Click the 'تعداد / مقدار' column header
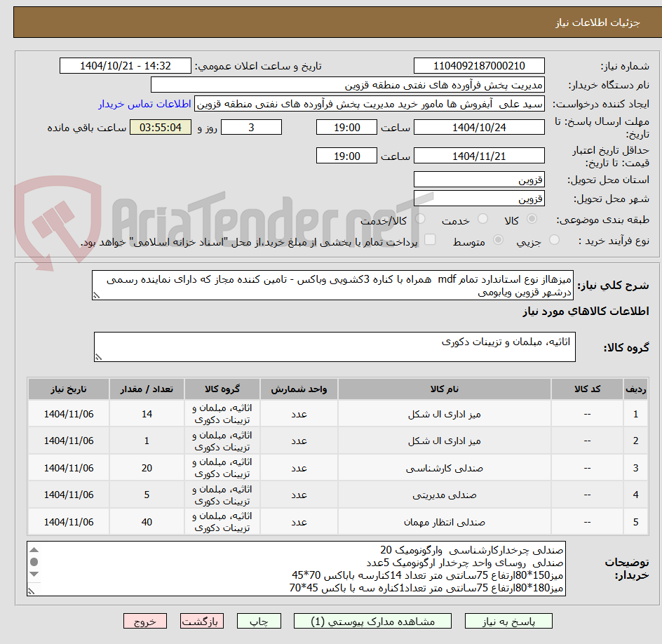The width and height of the screenshot is (662, 644). 147,389
